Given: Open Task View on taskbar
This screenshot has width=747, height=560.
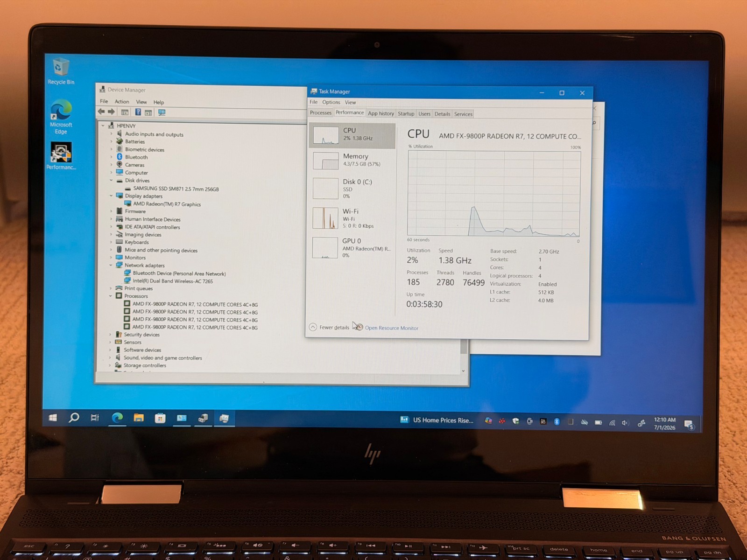Looking at the screenshot, I should click(95, 418).
